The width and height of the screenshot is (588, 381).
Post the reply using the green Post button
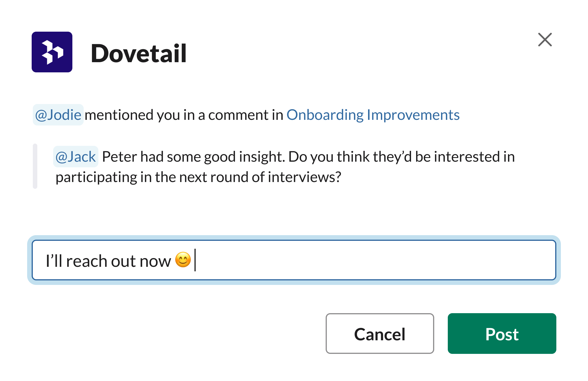click(502, 334)
